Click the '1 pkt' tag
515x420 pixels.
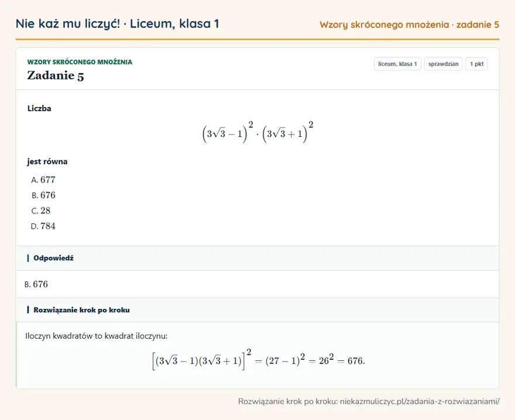[476, 64]
